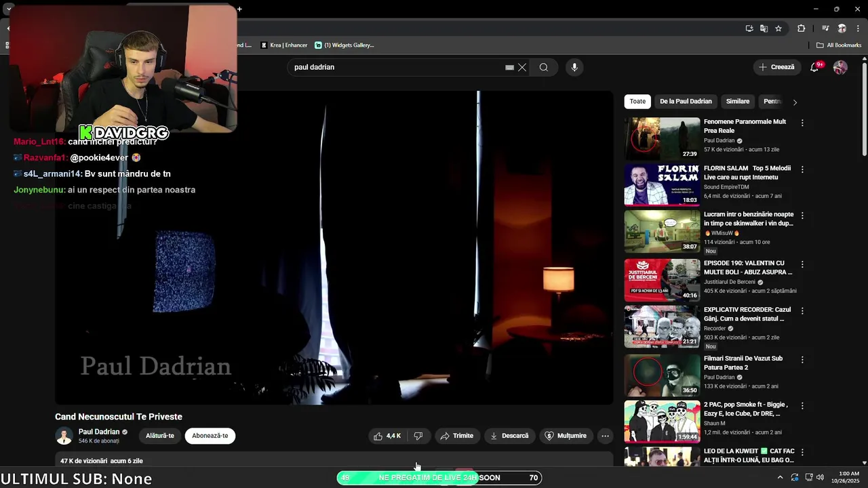Open options for Fenomene Paranormale video
868x488 pixels.
pyautogui.click(x=802, y=123)
